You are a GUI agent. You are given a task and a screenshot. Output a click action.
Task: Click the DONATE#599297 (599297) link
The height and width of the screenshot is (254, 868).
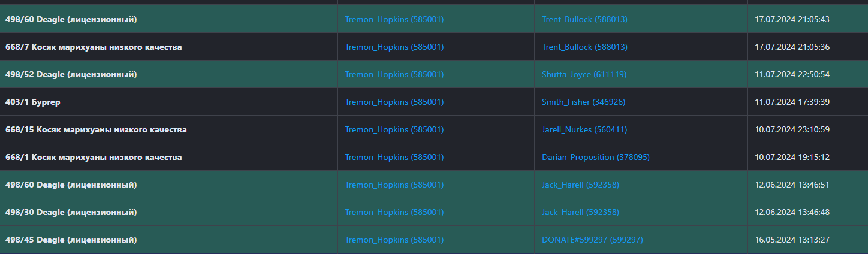[592, 240]
